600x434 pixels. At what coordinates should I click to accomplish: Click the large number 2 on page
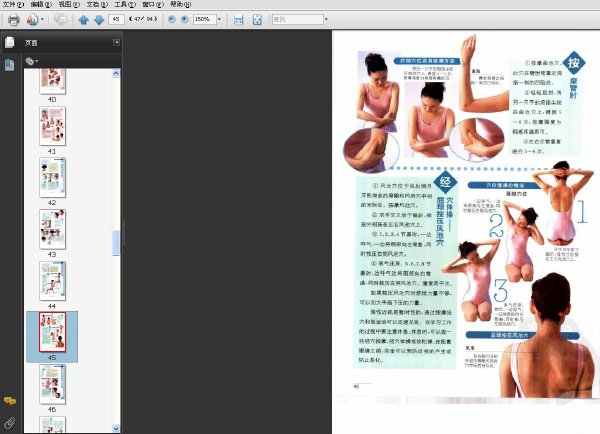click(496, 226)
